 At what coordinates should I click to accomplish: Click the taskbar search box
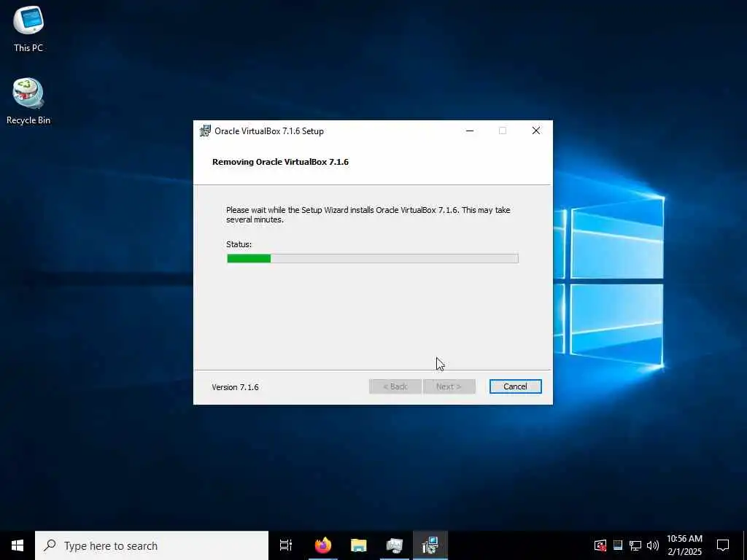(152, 545)
